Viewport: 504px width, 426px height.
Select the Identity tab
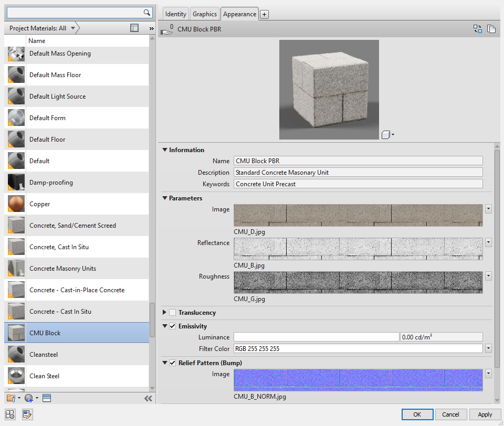coord(175,14)
